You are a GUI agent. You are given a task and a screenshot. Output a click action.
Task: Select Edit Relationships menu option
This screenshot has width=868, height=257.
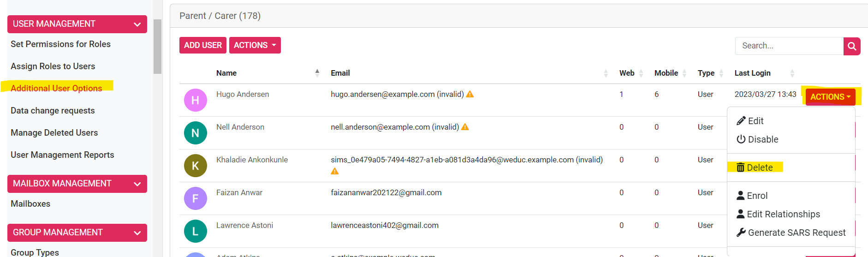783,214
